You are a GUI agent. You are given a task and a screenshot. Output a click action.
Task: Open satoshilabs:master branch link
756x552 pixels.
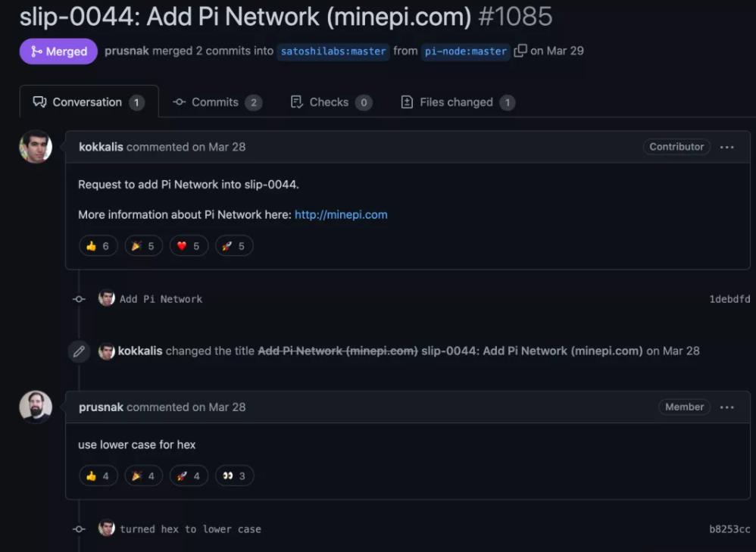pyautogui.click(x=333, y=51)
